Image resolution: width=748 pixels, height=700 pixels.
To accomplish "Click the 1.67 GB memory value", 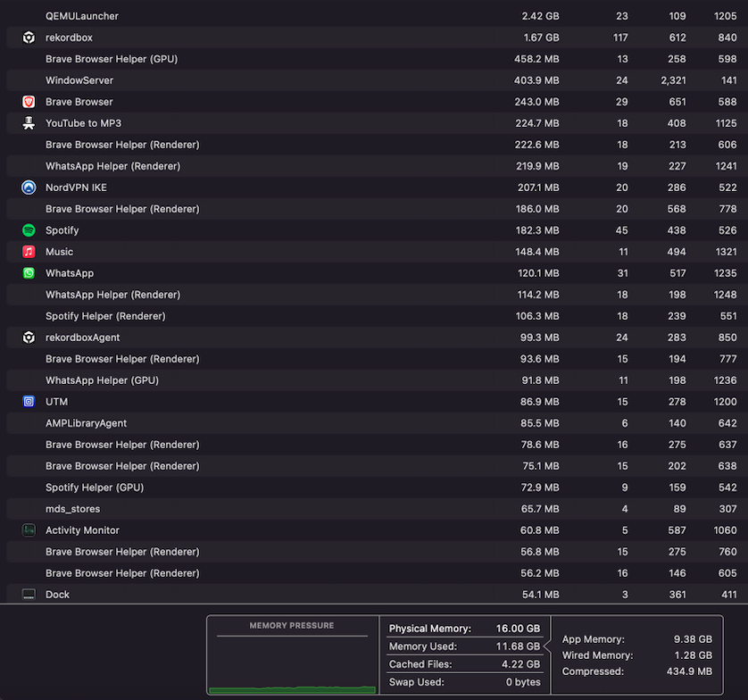I will [x=541, y=37].
